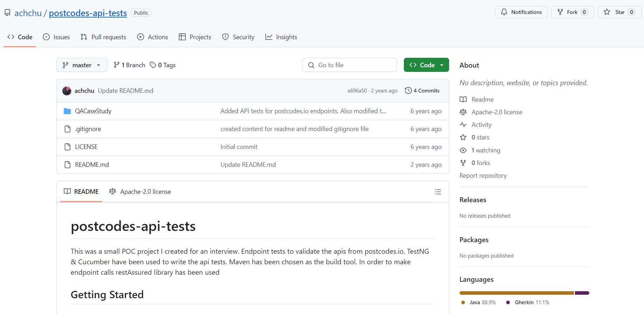Open the README.md file
This screenshot has height=314, width=644.
tap(92, 165)
